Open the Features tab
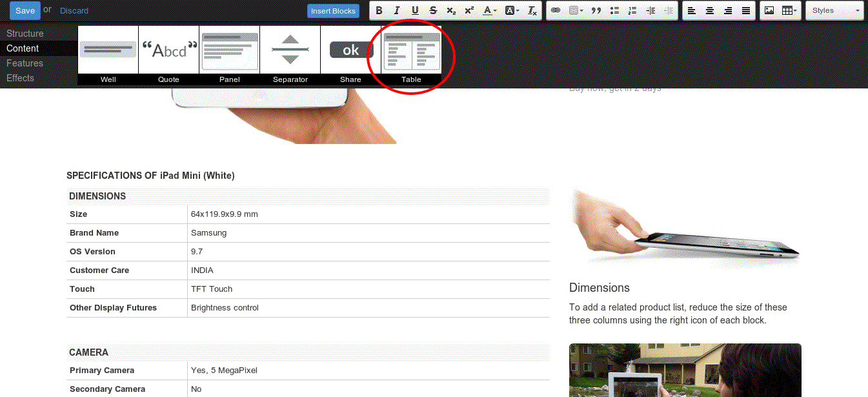 click(x=25, y=63)
